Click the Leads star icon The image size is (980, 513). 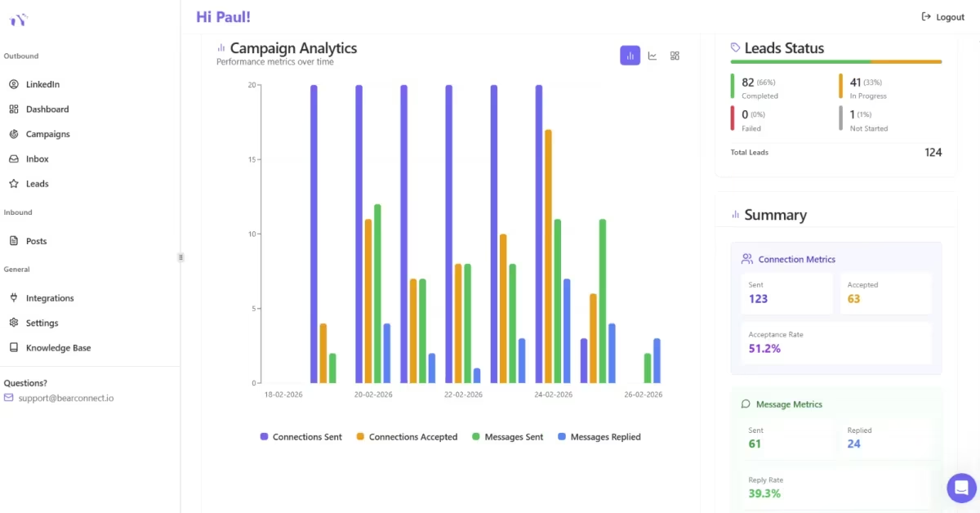tap(14, 184)
